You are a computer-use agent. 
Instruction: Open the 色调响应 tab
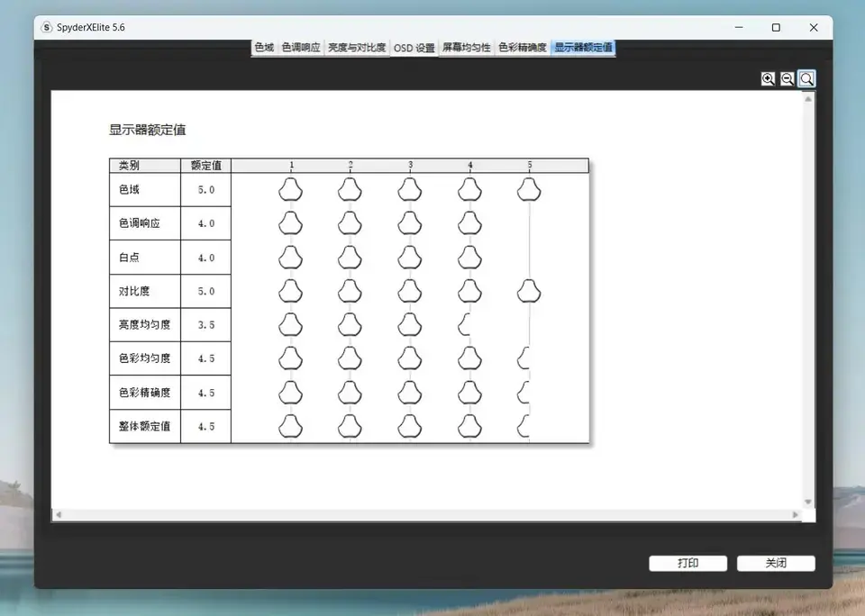301,48
